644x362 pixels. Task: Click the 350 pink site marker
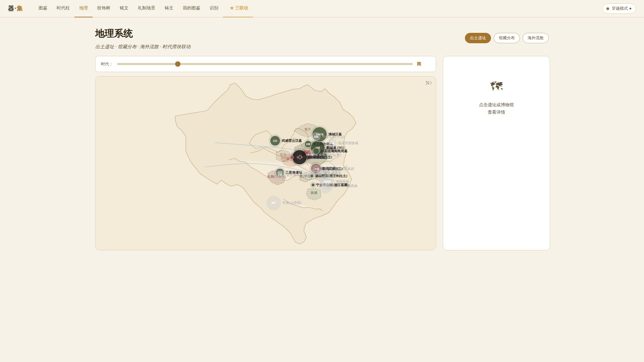[x=316, y=169]
